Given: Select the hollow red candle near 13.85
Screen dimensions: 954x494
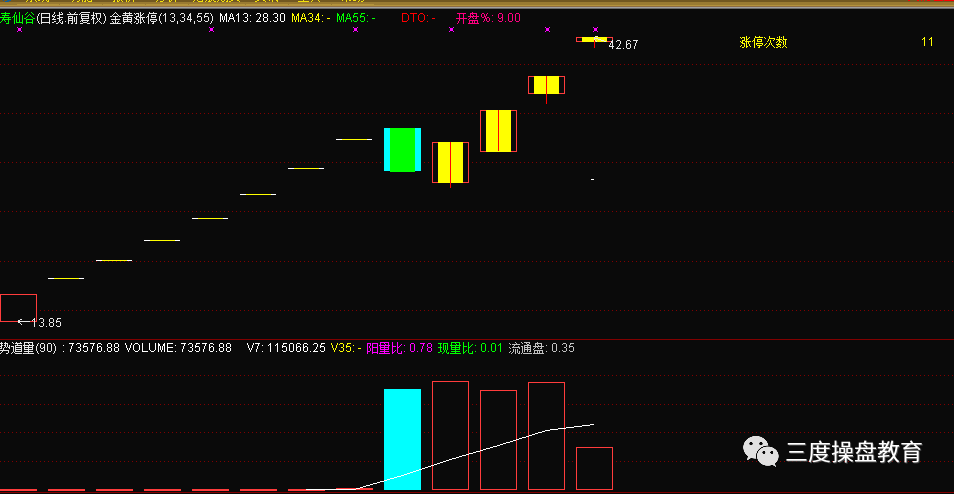Looking at the screenshot, I should 18,308.
